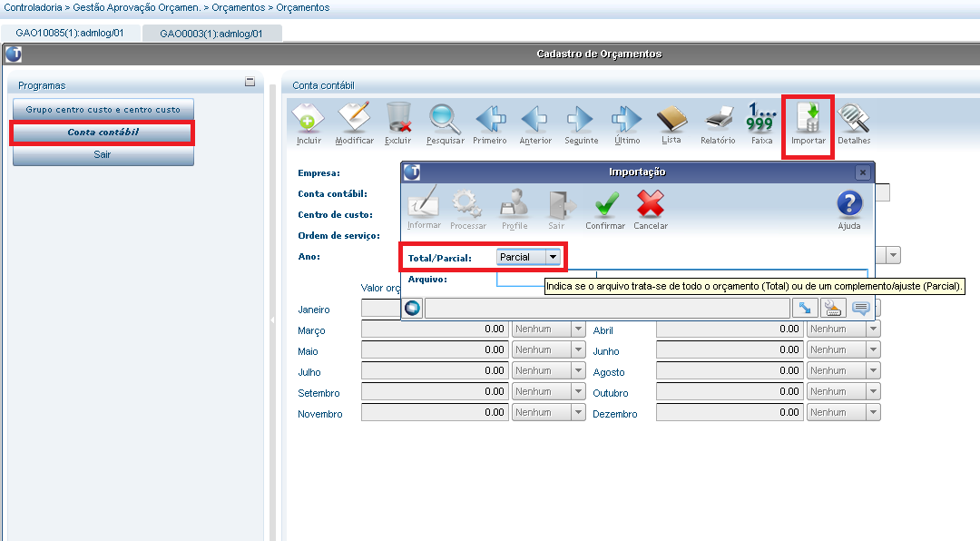Switch to GAO0003(1):admlog/01 tab
The height and width of the screenshot is (541, 980).
(x=211, y=34)
